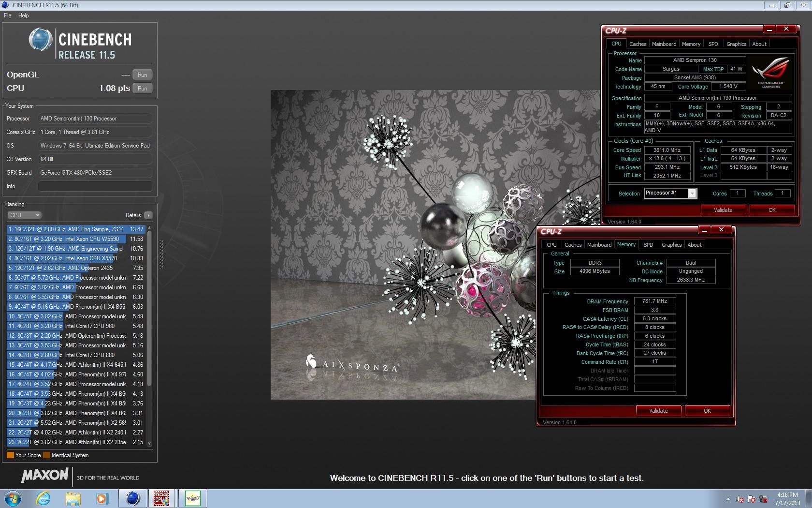Viewport: 812px width, 508px height.
Task: Open Graphics tab in lower CPU-Z window
Action: (x=671, y=245)
